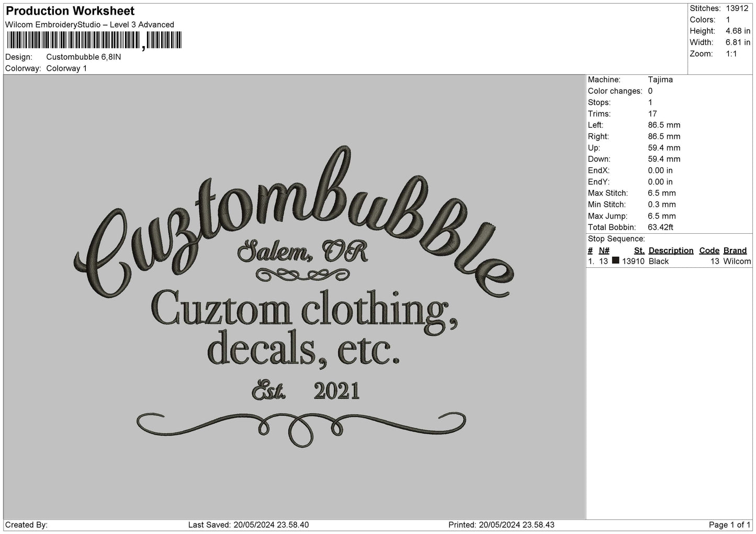Click the 'Production Worksheet' title
The width and height of the screenshot is (756, 534).
[x=70, y=11]
